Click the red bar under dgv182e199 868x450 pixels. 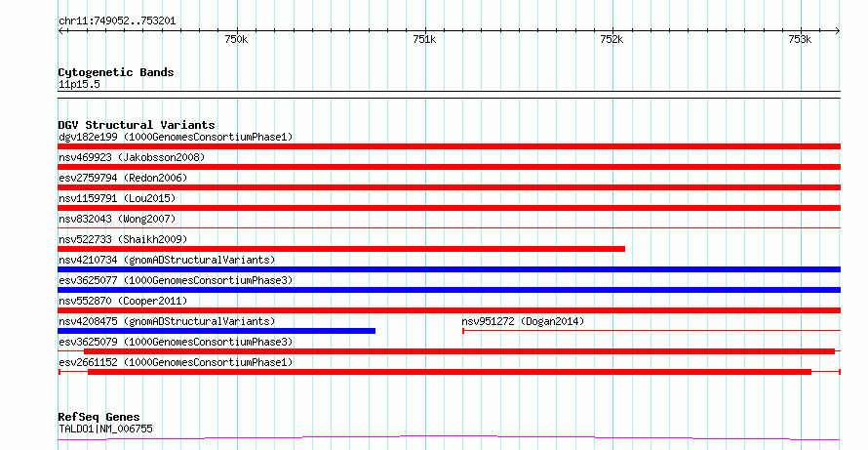click(449, 146)
